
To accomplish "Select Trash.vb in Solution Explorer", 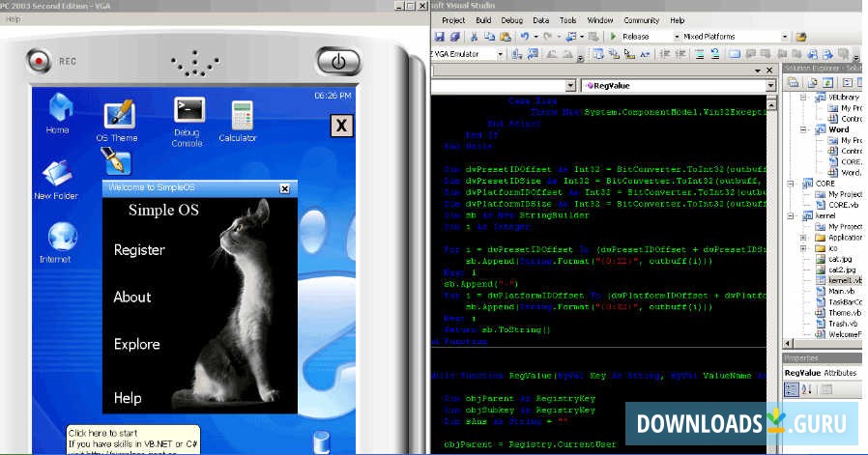I will pyautogui.click(x=843, y=324).
